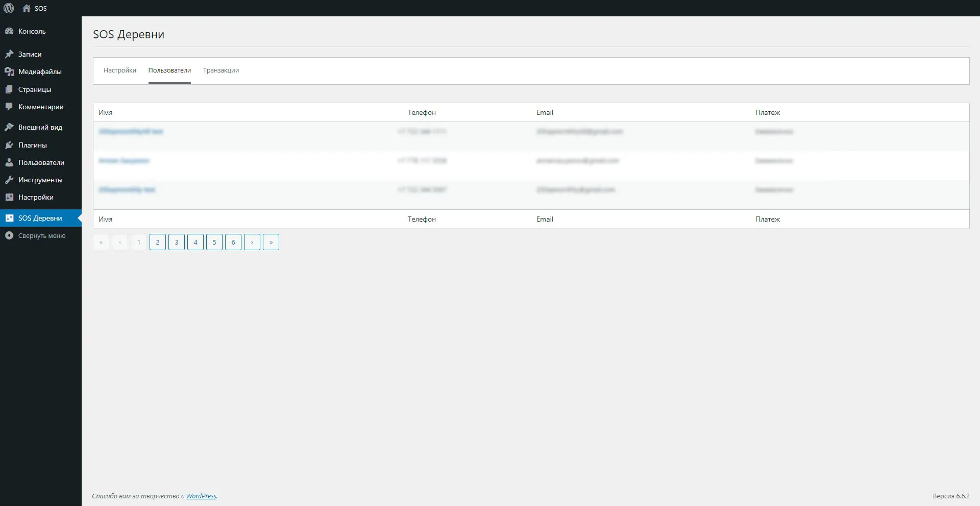Image resolution: width=980 pixels, height=506 pixels.
Task: Click the next page arrow button
Action: click(252, 242)
